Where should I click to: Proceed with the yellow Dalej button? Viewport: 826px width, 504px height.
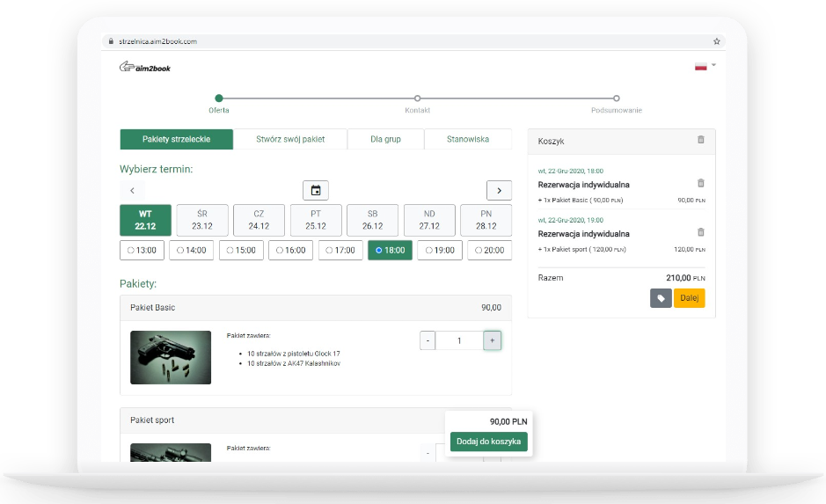click(689, 298)
